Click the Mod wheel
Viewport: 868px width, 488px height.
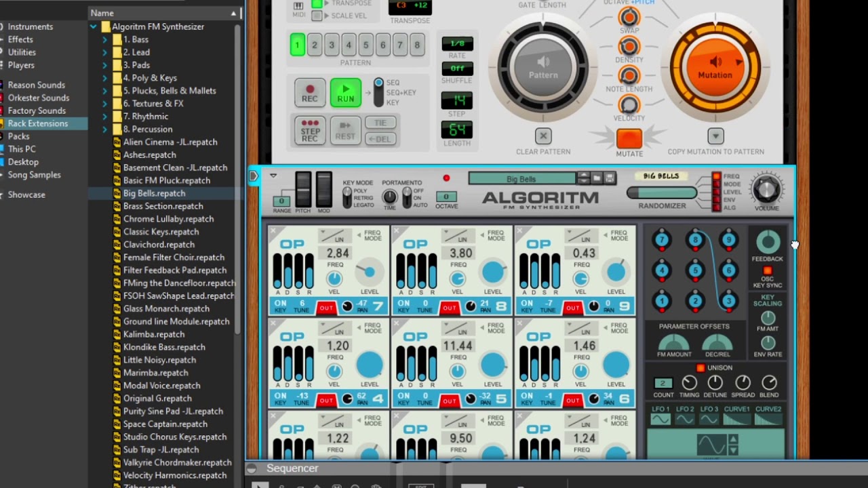pos(323,188)
